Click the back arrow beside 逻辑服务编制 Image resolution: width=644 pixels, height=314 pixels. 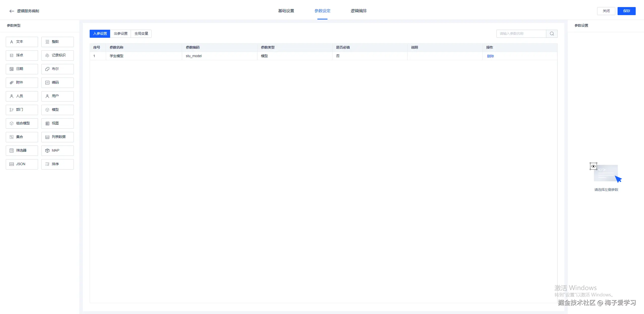[12, 11]
